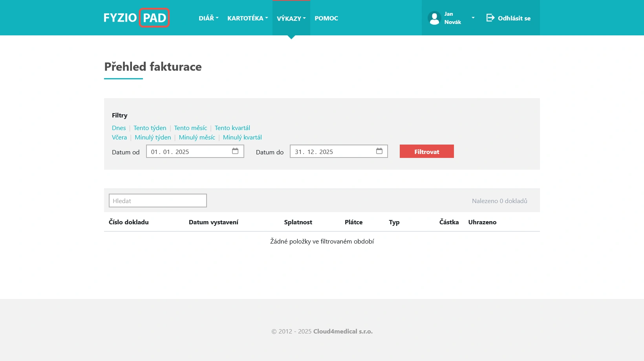Apply the Dnes quick filter
The image size is (644, 361).
pyautogui.click(x=119, y=128)
